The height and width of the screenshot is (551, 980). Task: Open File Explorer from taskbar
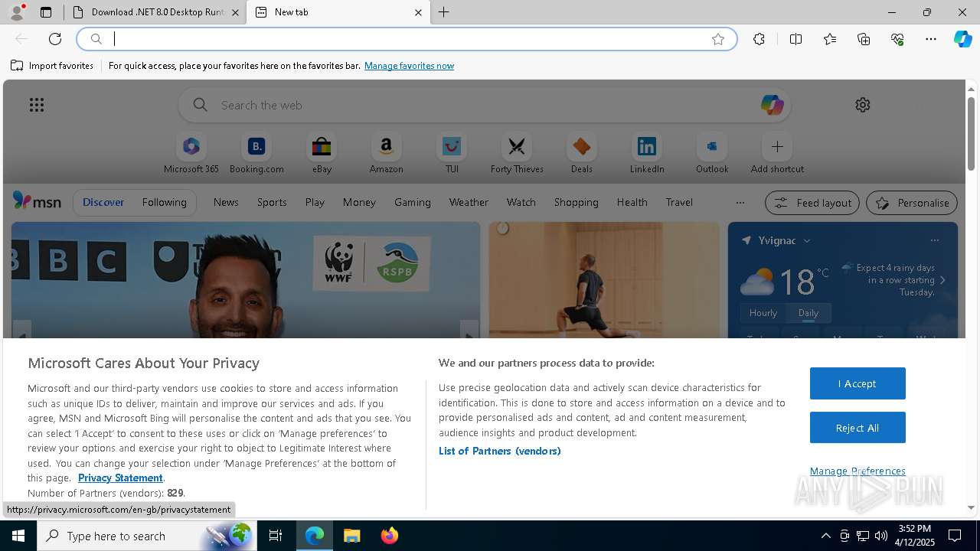[x=351, y=536]
